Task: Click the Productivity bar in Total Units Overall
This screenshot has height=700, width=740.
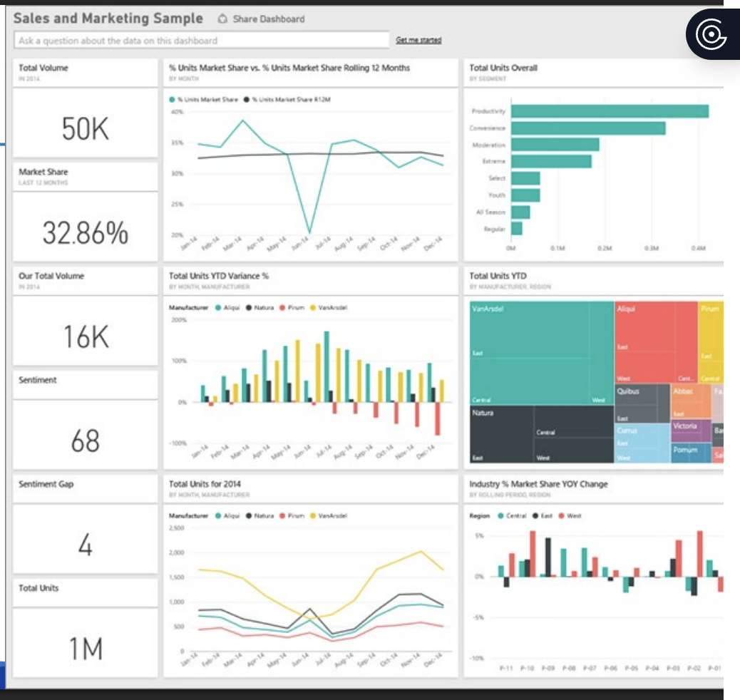Action: coord(610,111)
